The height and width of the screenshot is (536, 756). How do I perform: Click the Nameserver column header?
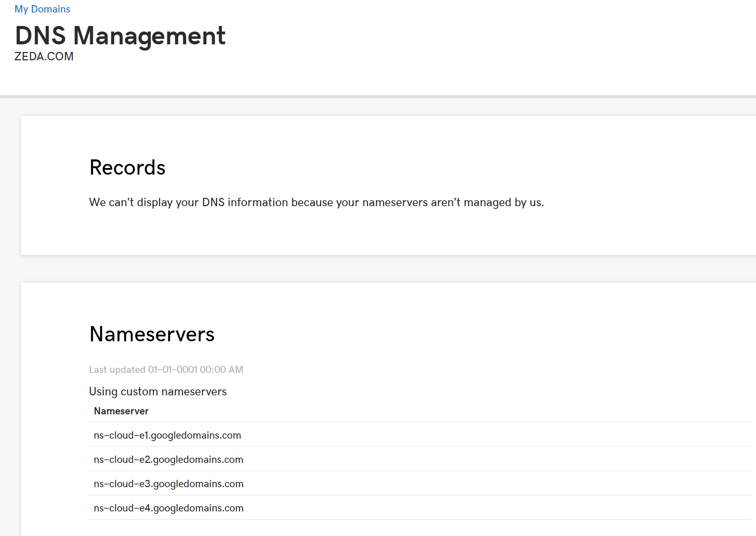pyautogui.click(x=121, y=411)
